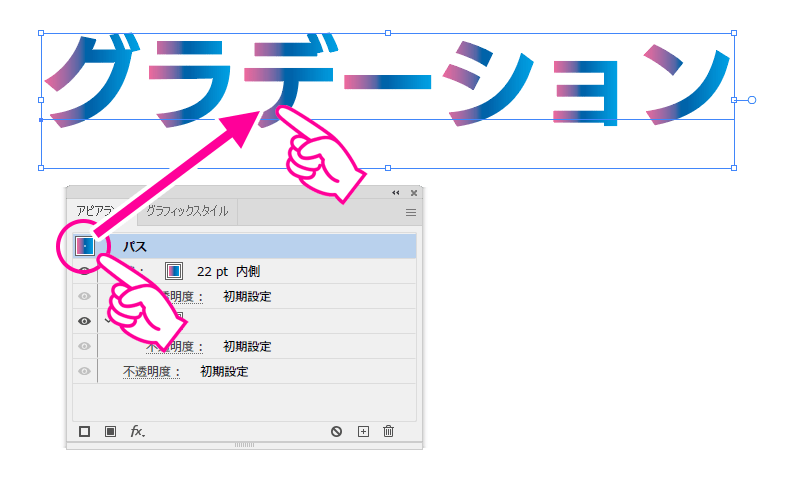The height and width of the screenshot is (477, 802).
Task: Open the bottom 不透明度: link
Action: (151, 372)
